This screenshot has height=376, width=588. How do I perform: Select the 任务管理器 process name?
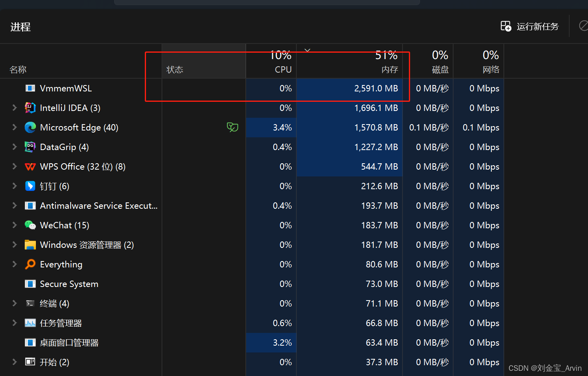coord(61,323)
